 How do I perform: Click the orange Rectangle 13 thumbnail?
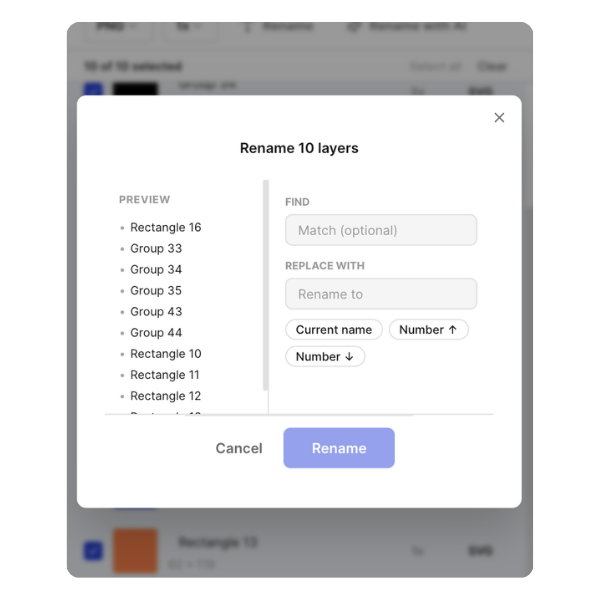pyautogui.click(x=135, y=549)
